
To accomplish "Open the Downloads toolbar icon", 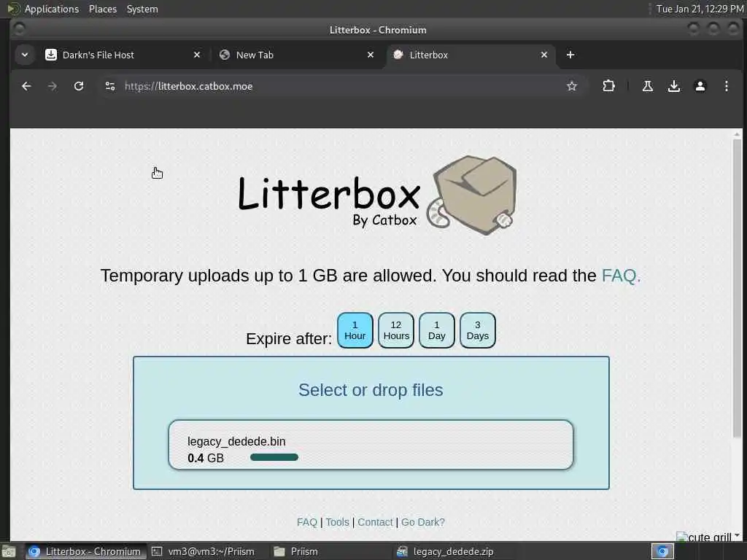I will click(x=673, y=86).
